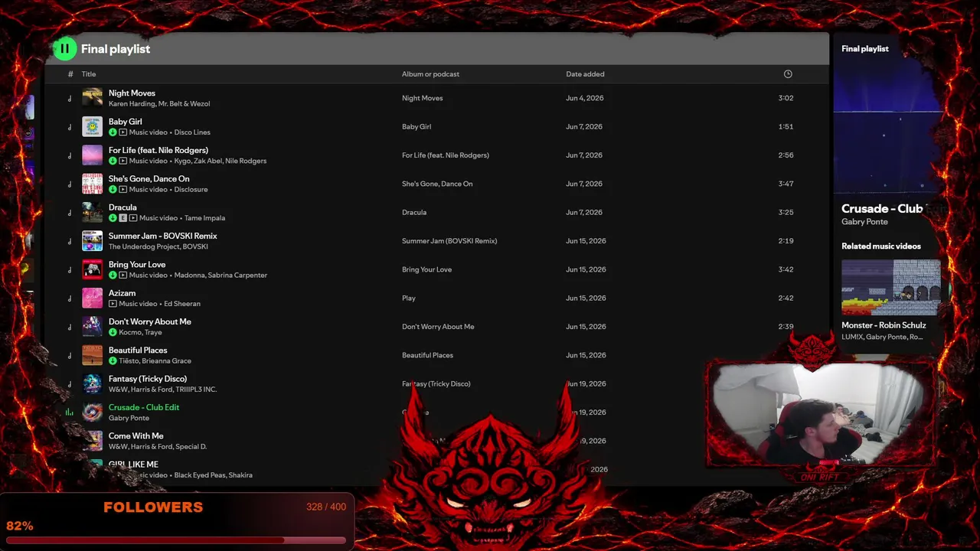Pause playback with the green pause button
This screenshot has width=980, height=551.
pyautogui.click(x=65, y=49)
